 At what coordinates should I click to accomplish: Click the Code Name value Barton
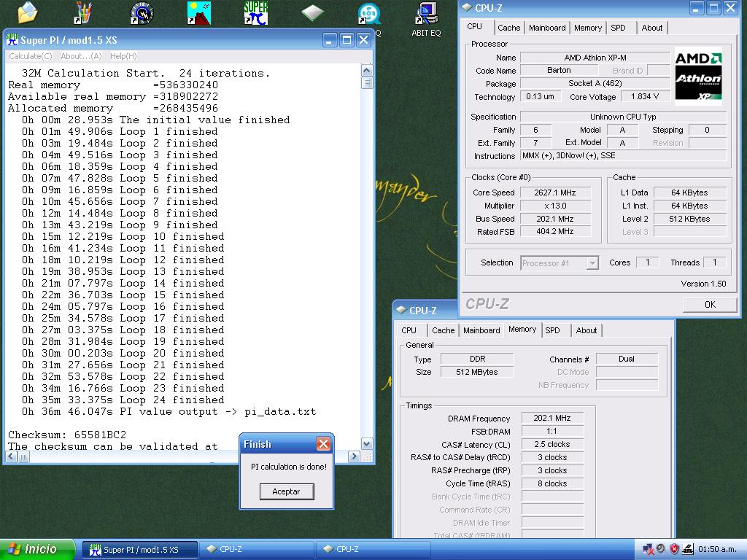(x=559, y=71)
